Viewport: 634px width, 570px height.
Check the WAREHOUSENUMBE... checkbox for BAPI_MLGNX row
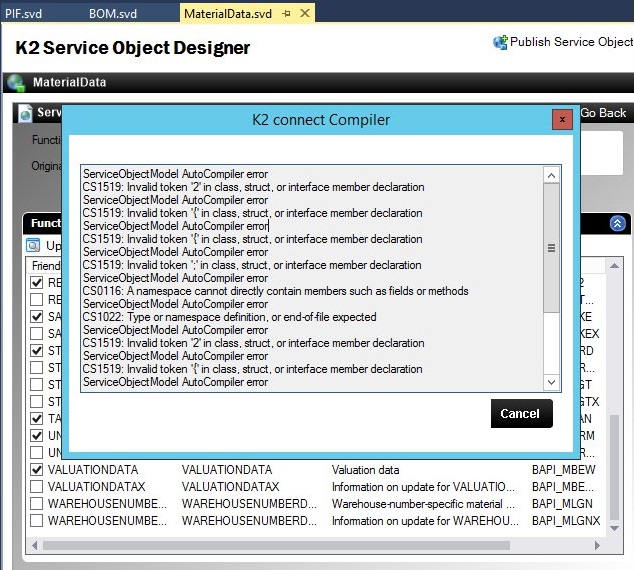[x=37, y=521]
